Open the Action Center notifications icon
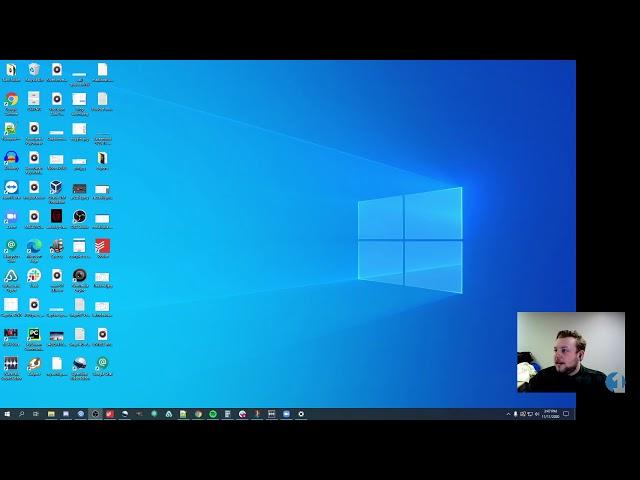The image size is (640, 480). tap(567, 414)
